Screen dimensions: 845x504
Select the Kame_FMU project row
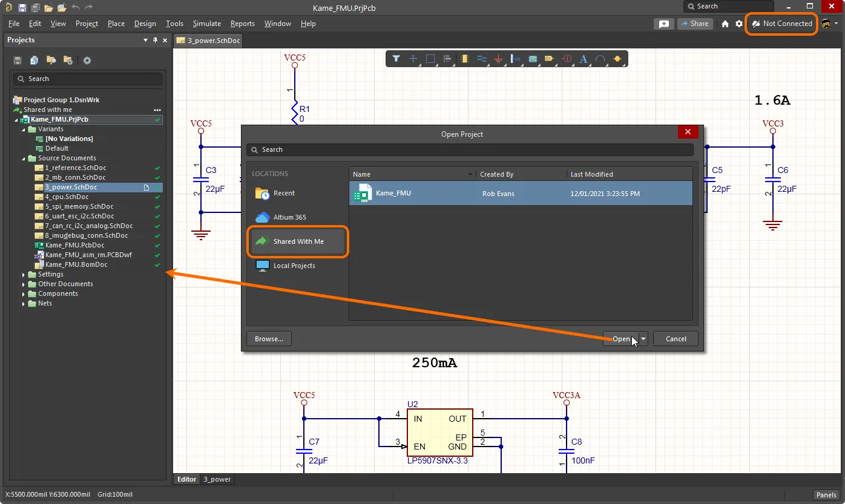(521, 194)
